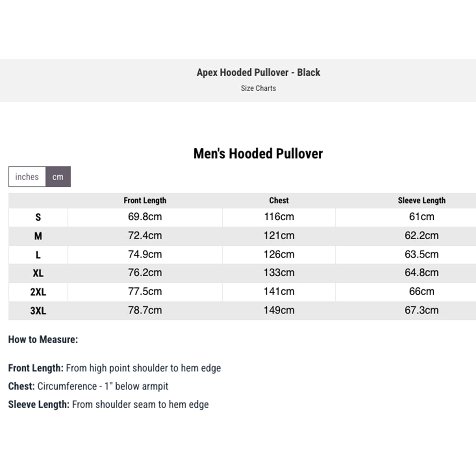This screenshot has height=476, width=476.
Task: Click the Apex Hooded Pullover - Black title
Action: point(258,73)
